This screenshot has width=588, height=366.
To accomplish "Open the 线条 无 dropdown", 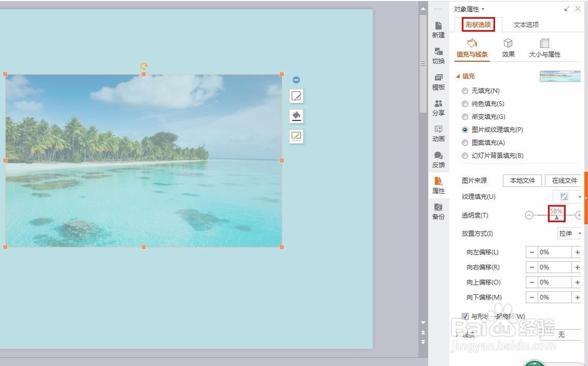I will [560, 334].
